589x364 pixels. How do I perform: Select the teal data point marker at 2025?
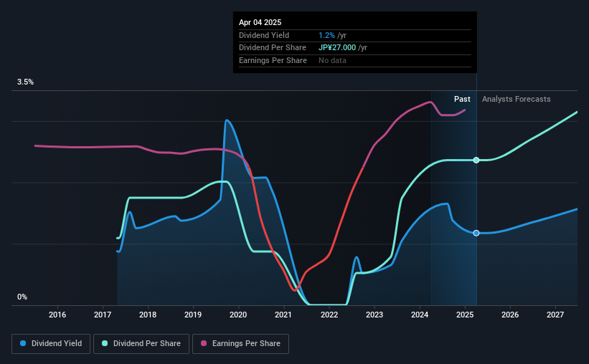pos(476,161)
